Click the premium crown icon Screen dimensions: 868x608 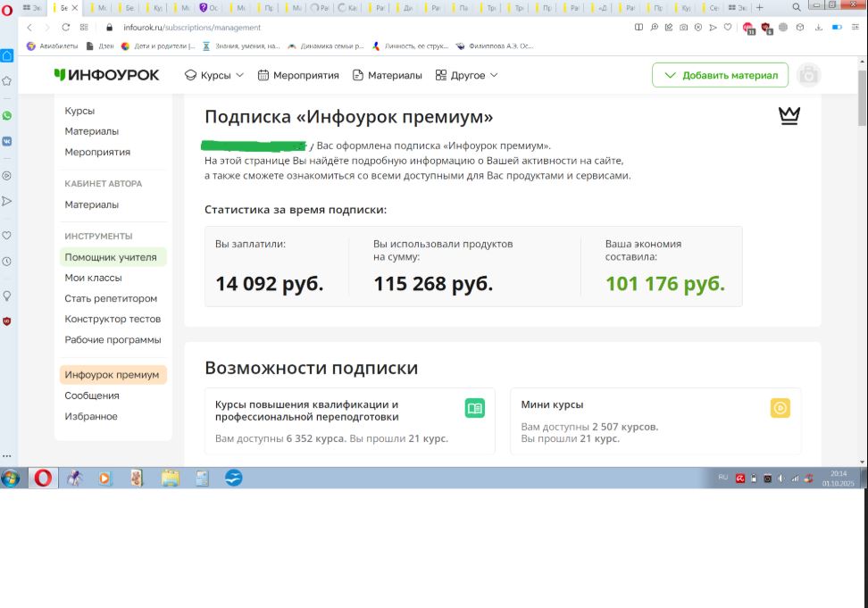point(789,116)
